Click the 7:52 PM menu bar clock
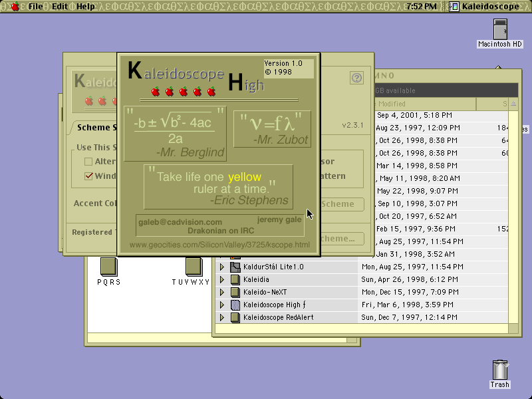 [x=422, y=7]
